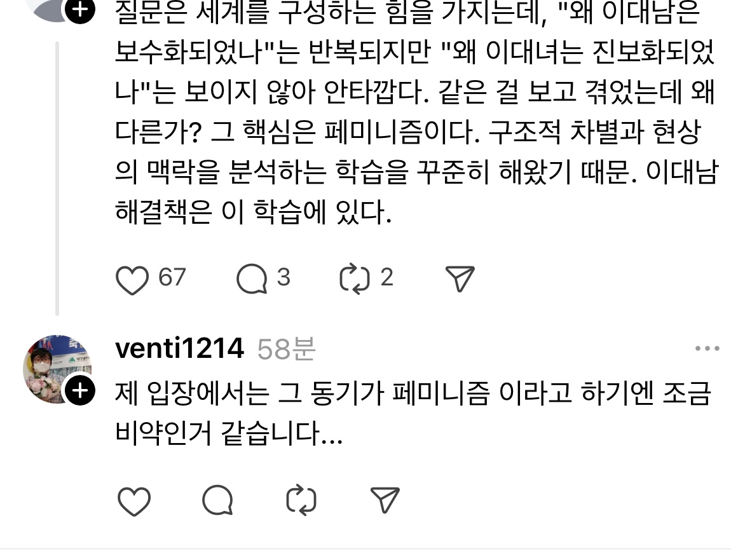Like the post with 67 likes
Viewport: 731px width, 560px height.
132,279
